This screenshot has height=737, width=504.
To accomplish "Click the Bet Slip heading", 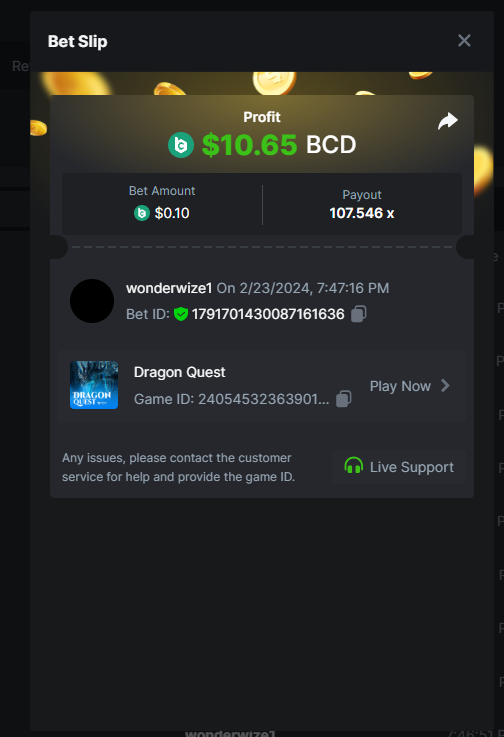I will pyautogui.click(x=78, y=41).
